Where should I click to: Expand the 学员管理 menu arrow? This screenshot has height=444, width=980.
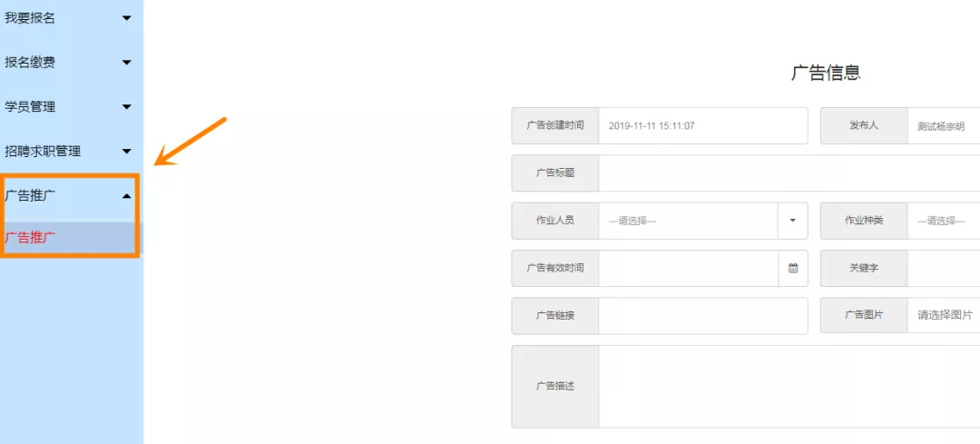point(127,107)
